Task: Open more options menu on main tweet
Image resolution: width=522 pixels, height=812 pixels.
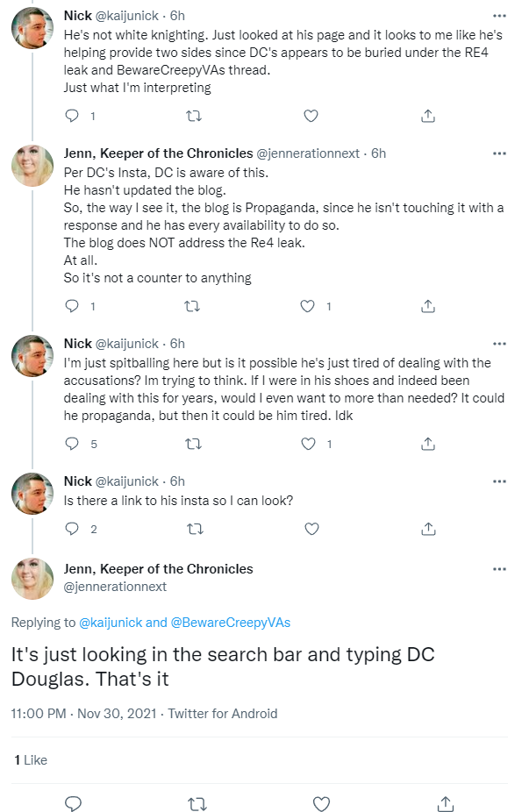Action: tap(499, 569)
